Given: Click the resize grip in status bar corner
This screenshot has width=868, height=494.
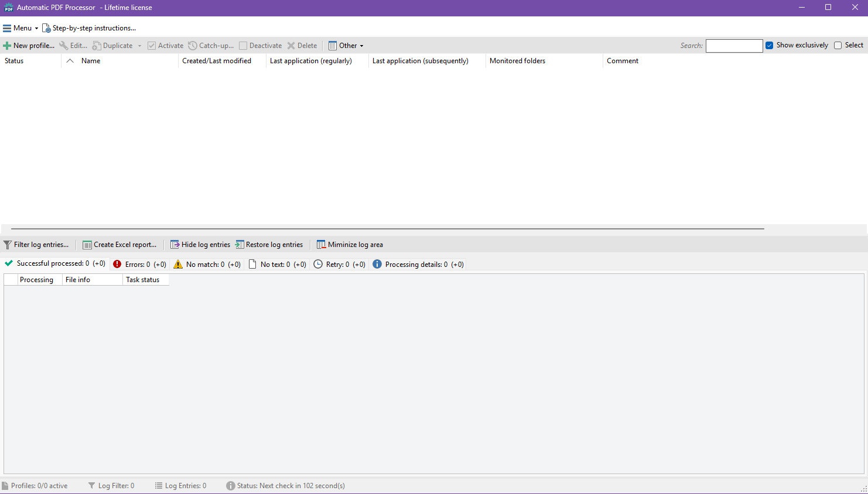Looking at the screenshot, I should tap(863, 489).
